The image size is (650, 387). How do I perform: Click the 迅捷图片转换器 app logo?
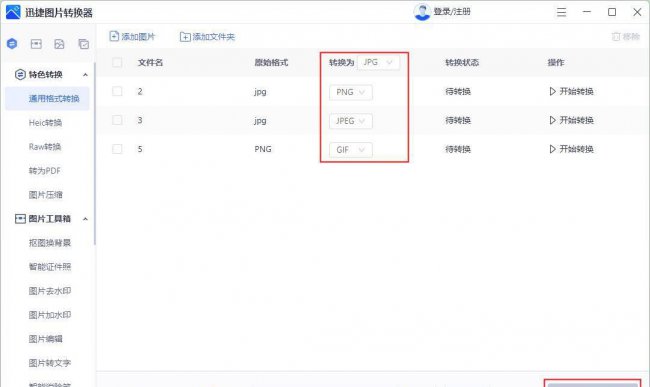click(x=13, y=12)
